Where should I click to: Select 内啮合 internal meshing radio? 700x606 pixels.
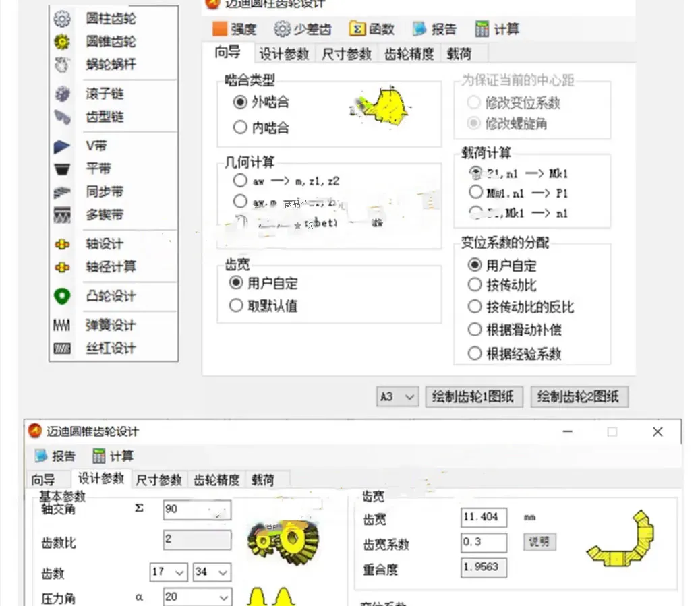pos(240,127)
